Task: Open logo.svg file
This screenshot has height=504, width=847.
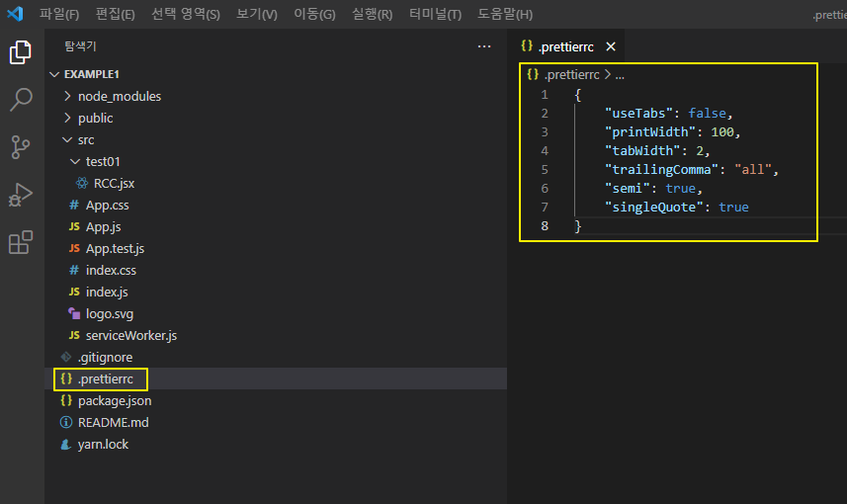Action: [276, 314]
